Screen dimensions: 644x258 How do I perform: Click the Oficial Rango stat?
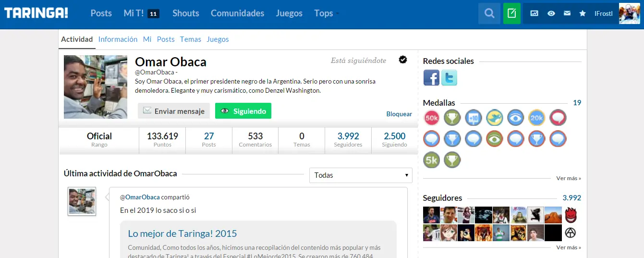click(x=99, y=140)
